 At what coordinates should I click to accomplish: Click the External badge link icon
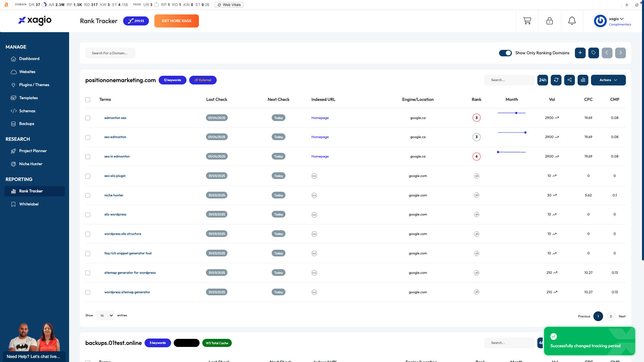[196, 80]
